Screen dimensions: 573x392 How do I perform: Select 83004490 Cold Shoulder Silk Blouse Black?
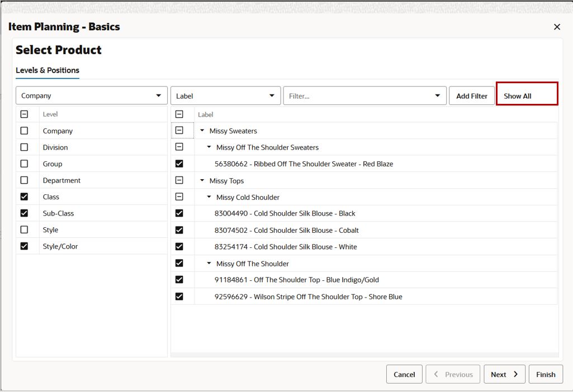(285, 213)
